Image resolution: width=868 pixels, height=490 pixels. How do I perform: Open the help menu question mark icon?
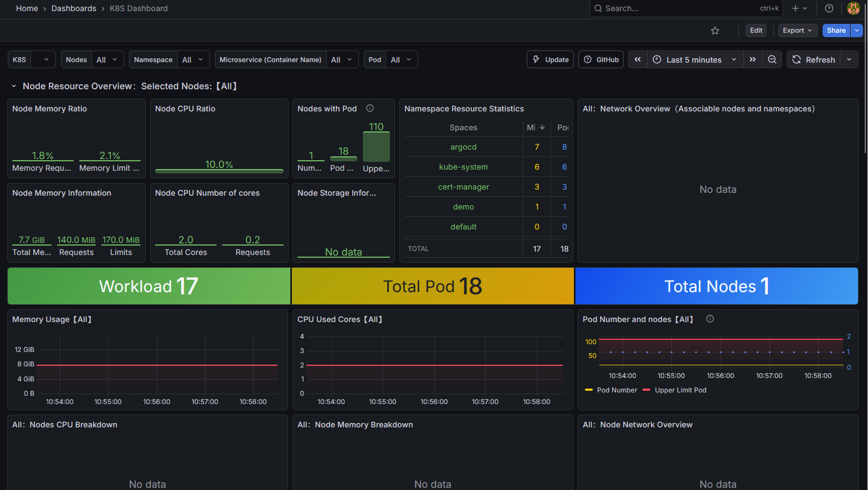pos(829,8)
